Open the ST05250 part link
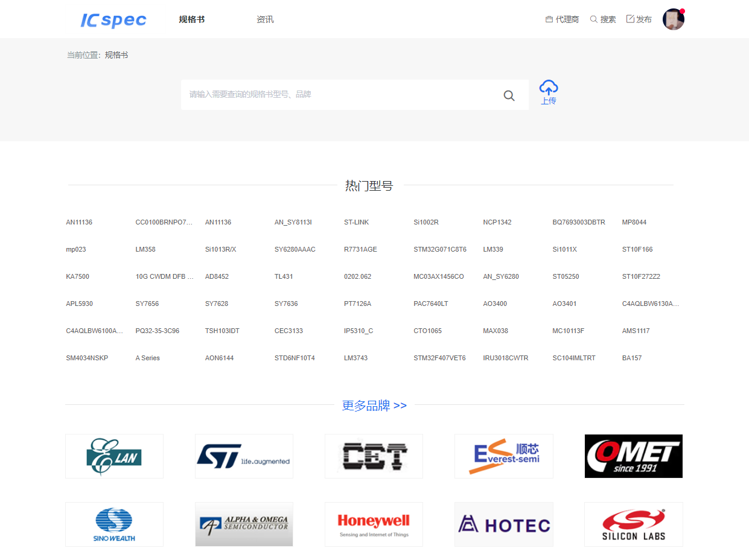Viewport: 749px width, 560px height. pos(566,276)
